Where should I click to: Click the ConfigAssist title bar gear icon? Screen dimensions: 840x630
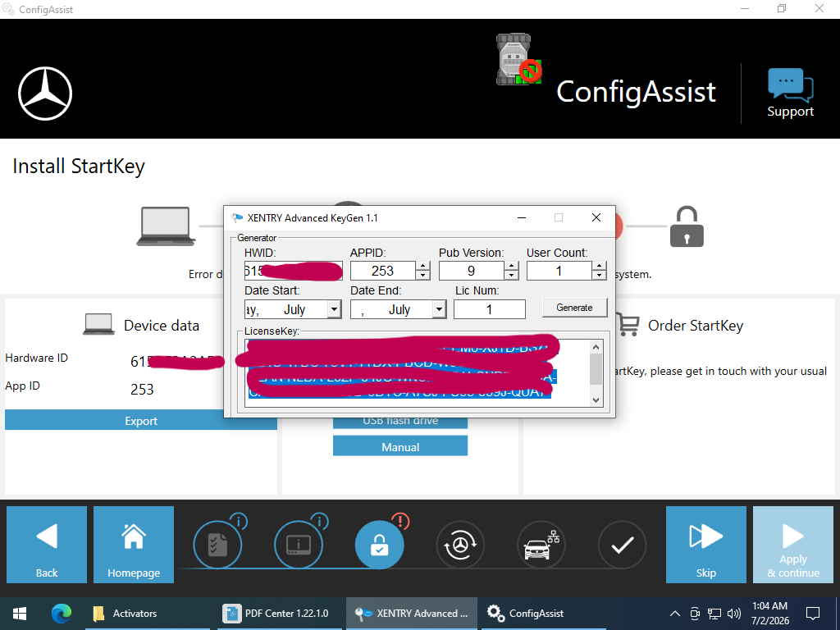tap(8, 9)
